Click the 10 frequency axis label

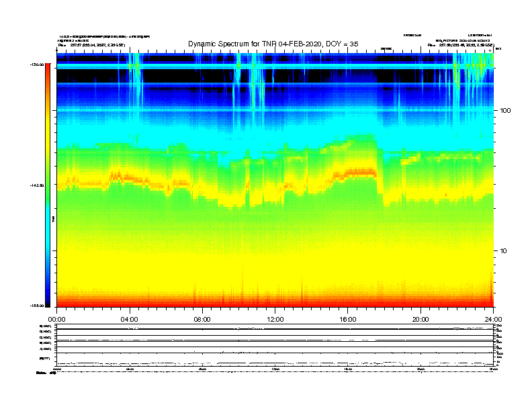pos(504,251)
